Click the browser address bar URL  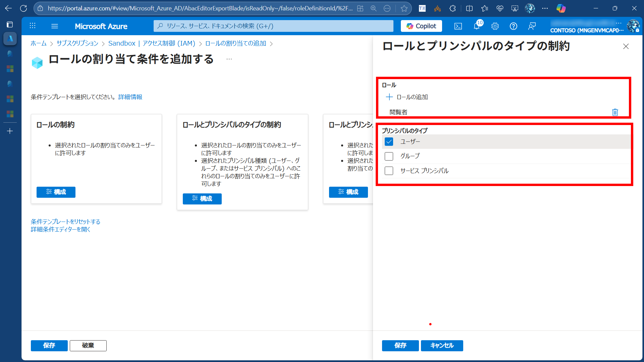(200, 8)
